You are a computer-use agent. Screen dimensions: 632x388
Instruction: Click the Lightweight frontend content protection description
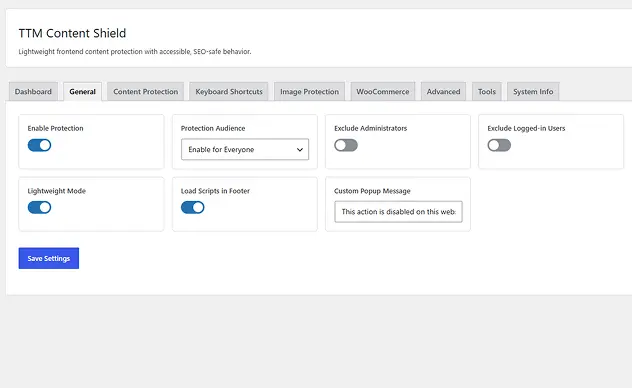tap(135, 52)
